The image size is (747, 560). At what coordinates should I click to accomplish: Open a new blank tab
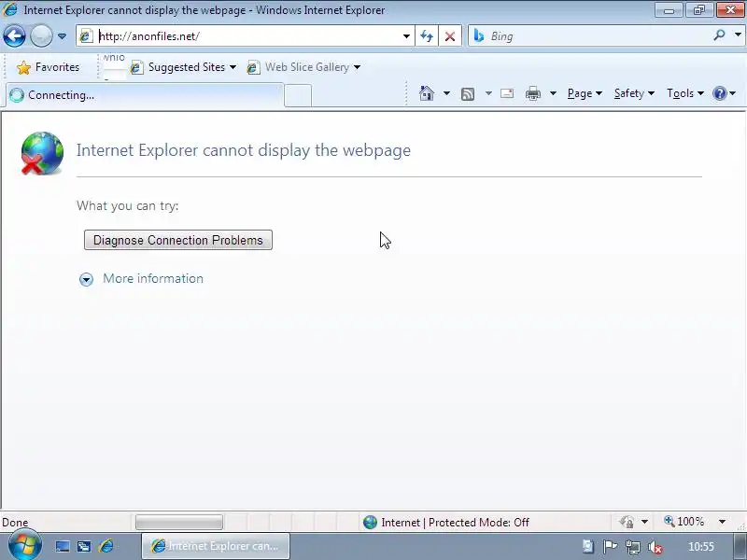[x=298, y=96]
